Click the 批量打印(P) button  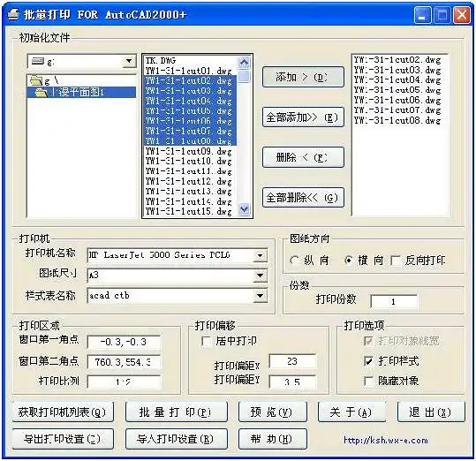pyautogui.click(x=177, y=412)
